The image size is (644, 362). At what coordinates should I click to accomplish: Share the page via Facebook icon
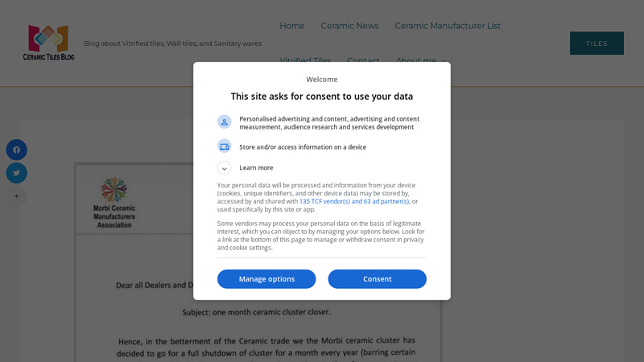(16, 150)
